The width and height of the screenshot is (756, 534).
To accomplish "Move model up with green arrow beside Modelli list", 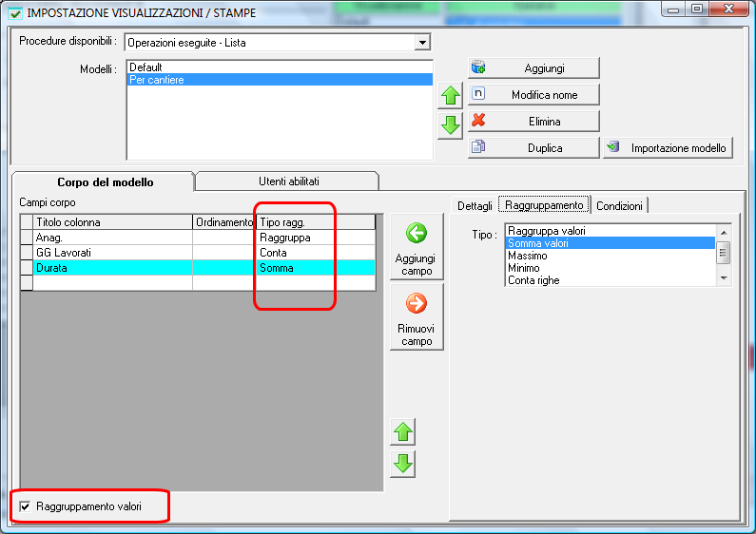I will click(451, 95).
